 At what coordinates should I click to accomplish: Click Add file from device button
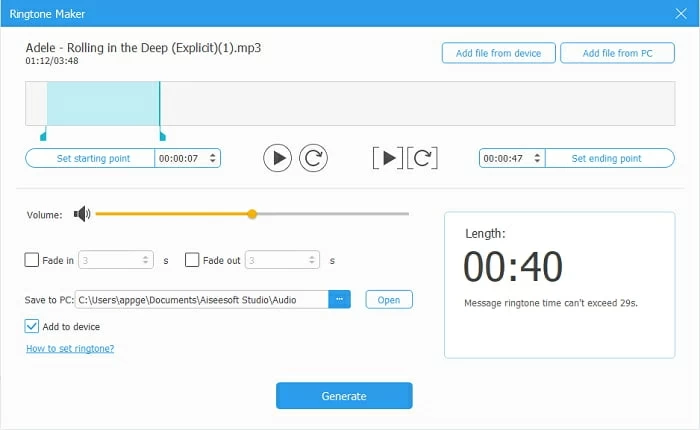click(498, 53)
